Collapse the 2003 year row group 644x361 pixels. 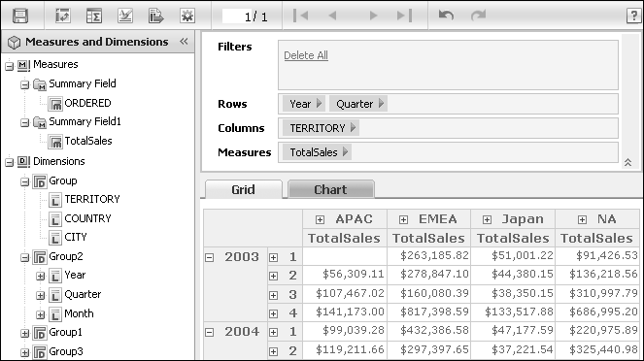[210, 257]
